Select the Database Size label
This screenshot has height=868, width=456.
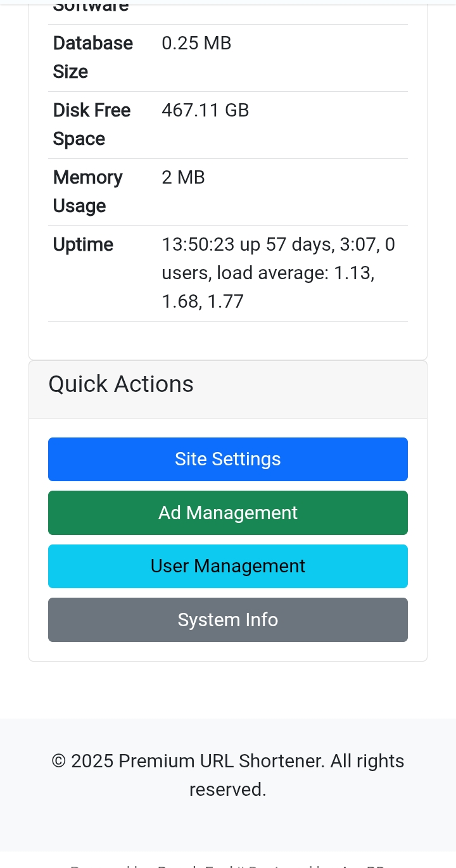(x=93, y=57)
